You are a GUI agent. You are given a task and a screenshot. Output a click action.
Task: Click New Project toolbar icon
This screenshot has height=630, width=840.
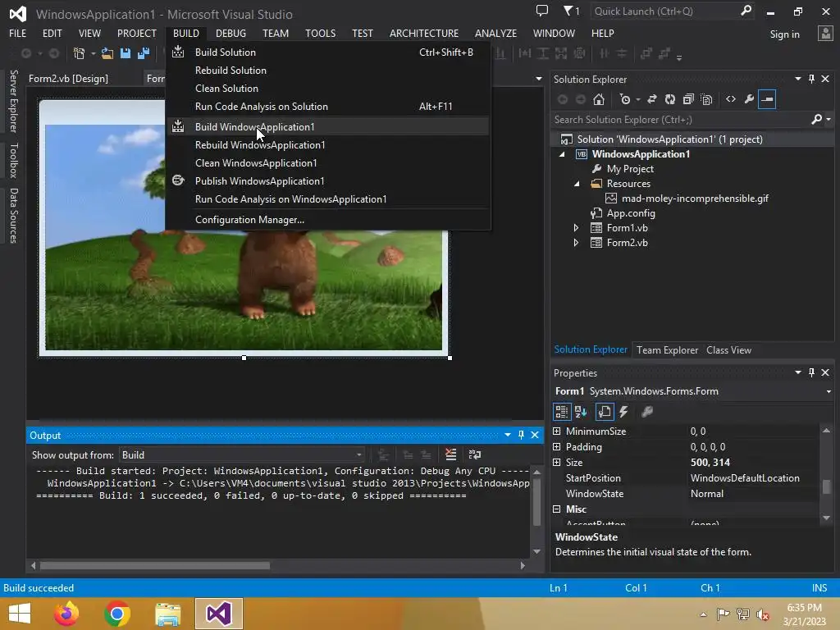pyautogui.click(x=80, y=53)
